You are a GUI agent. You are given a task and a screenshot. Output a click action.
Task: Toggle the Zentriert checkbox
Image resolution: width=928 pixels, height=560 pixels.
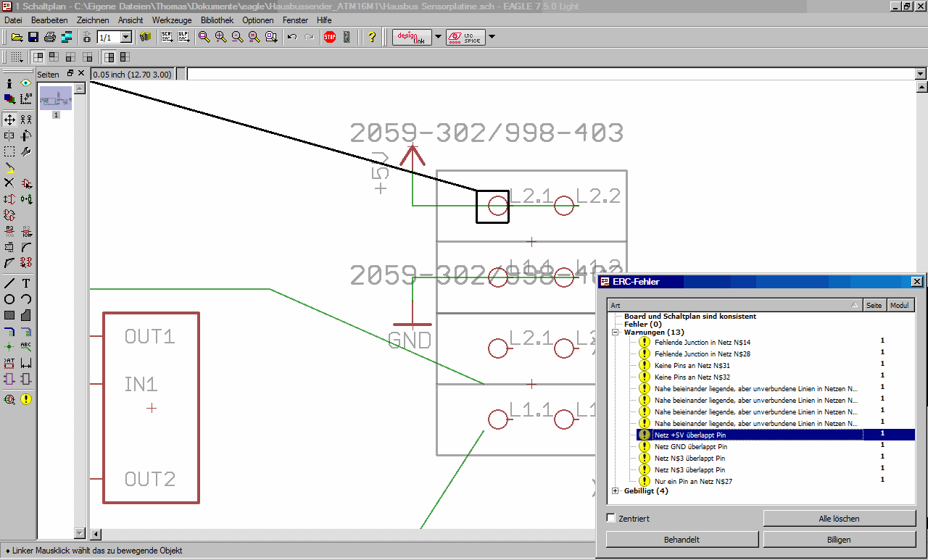(x=611, y=518)
